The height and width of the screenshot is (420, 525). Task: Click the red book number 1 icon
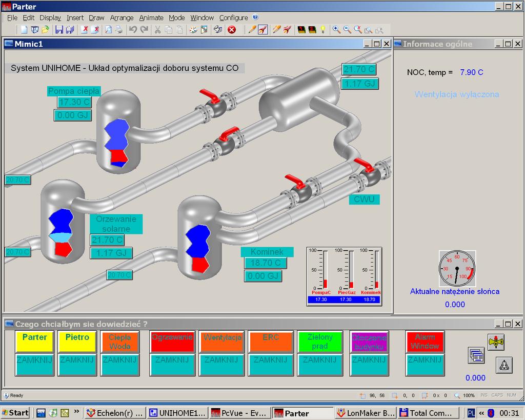tap(301, 30)
